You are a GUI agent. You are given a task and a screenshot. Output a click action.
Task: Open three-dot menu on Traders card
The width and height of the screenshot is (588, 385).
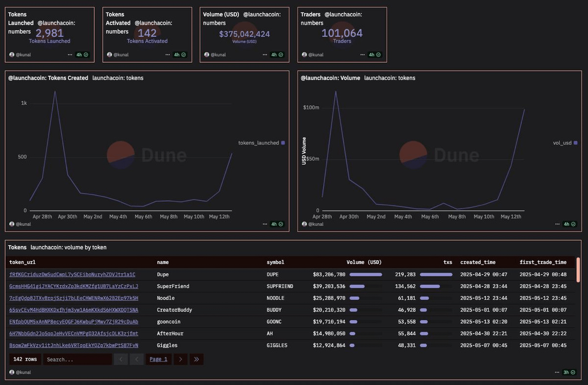[x=363, y=55]
